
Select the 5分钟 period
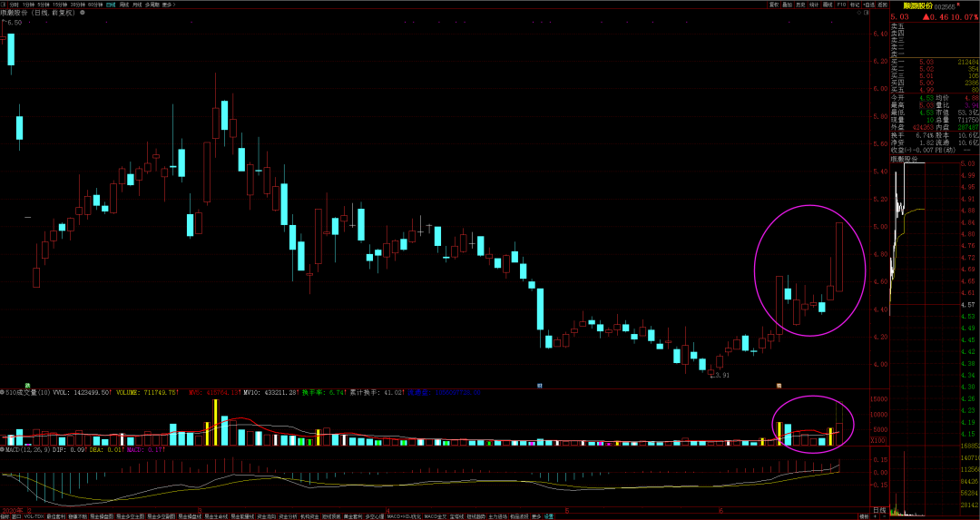pyautogui.click(x=44, y=5)
